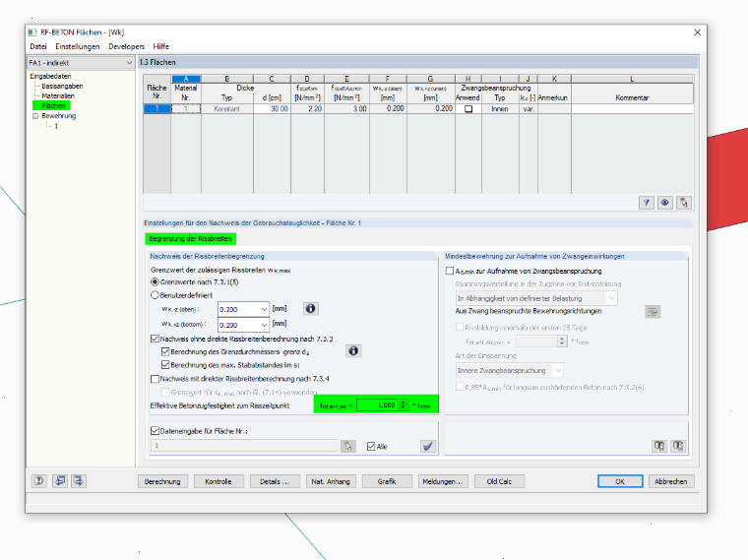Toggle Berechnung des max. Stababstandes checkbox
Image resolution: width=748 pixels, height=560 pixels.
pos(165,365)
